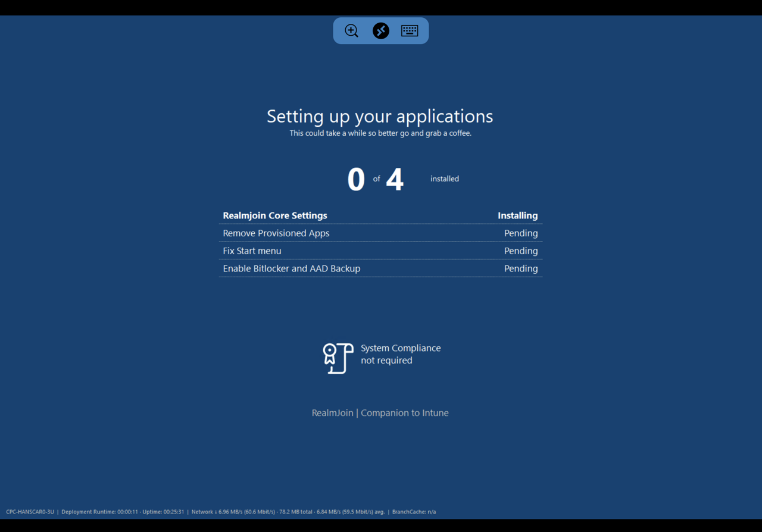Click the grab a coffee subtitle text
The image size is (762, 532).
(380, 133)
